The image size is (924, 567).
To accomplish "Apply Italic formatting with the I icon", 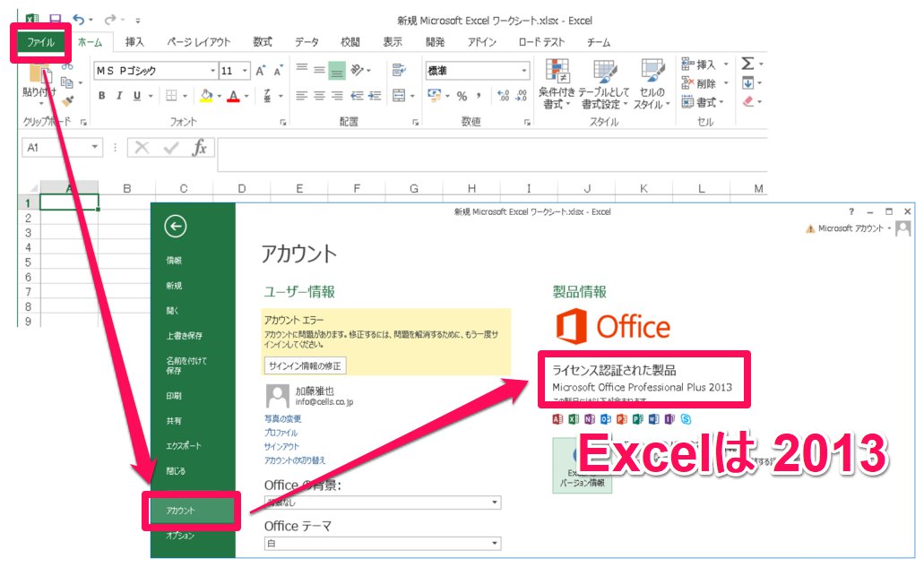I will (119, 95).
